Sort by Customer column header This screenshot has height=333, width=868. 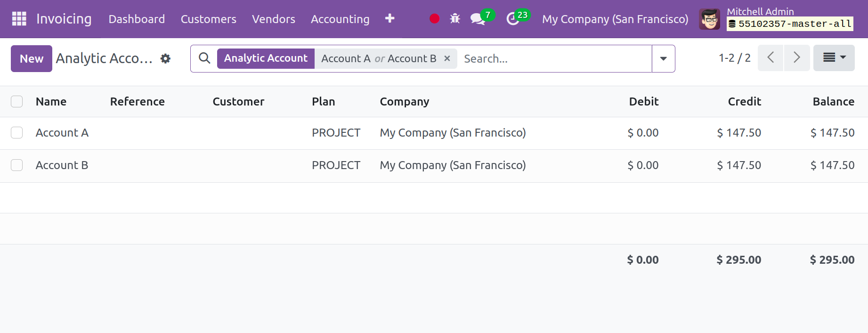coord(238,102)
